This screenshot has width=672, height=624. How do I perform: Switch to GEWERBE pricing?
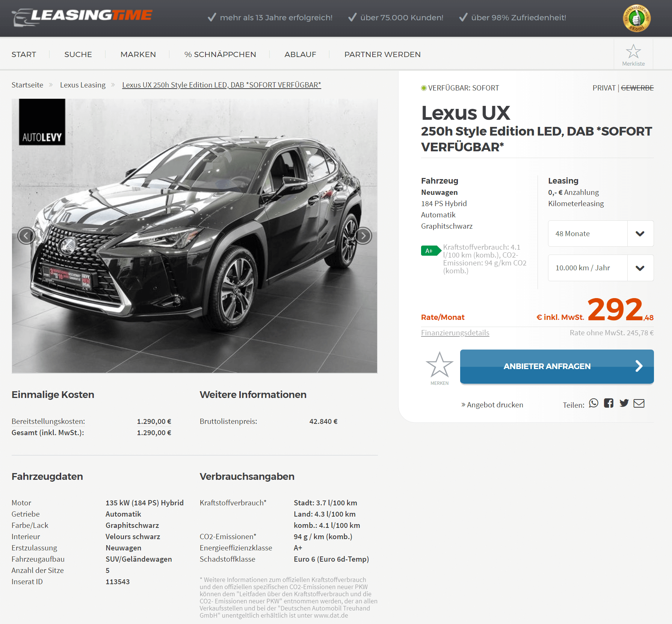click(637, 88)
